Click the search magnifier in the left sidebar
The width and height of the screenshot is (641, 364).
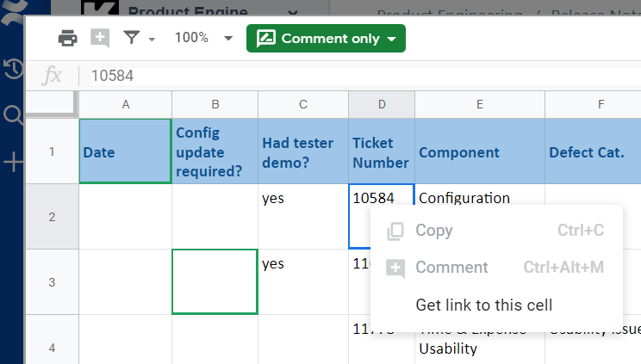pyautogui.click(x=13, y=115)
